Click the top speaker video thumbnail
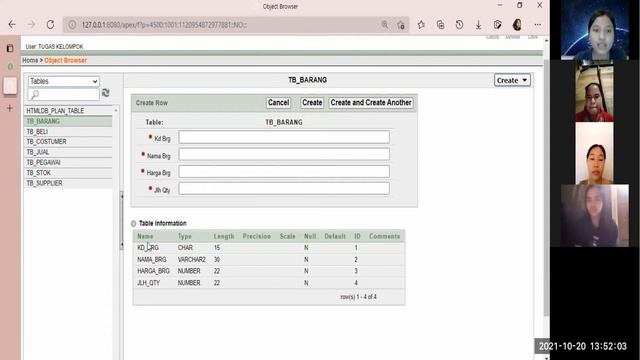The image size is (640, 360). [x=595, y=30]
